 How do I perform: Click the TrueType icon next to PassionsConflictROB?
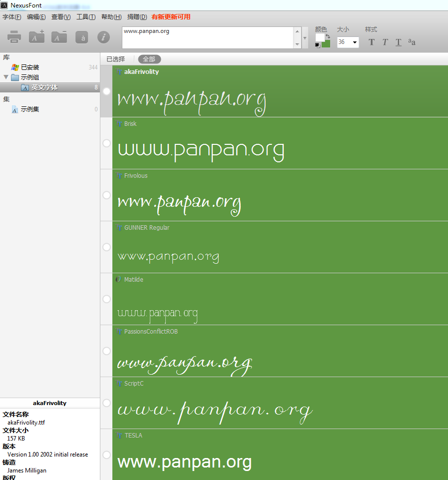(x=119, y=332)
